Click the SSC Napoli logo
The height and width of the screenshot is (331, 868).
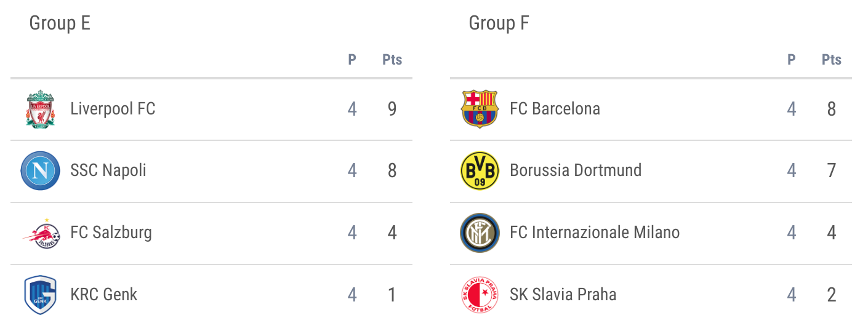point(40,170)
